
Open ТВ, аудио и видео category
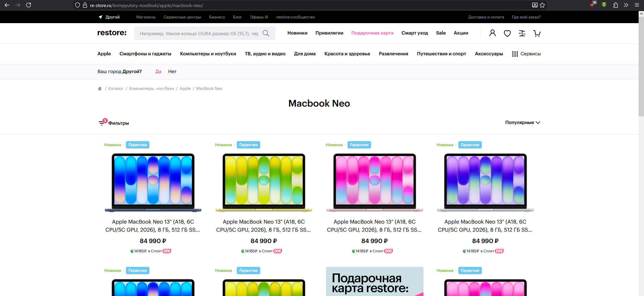point(265,54)
